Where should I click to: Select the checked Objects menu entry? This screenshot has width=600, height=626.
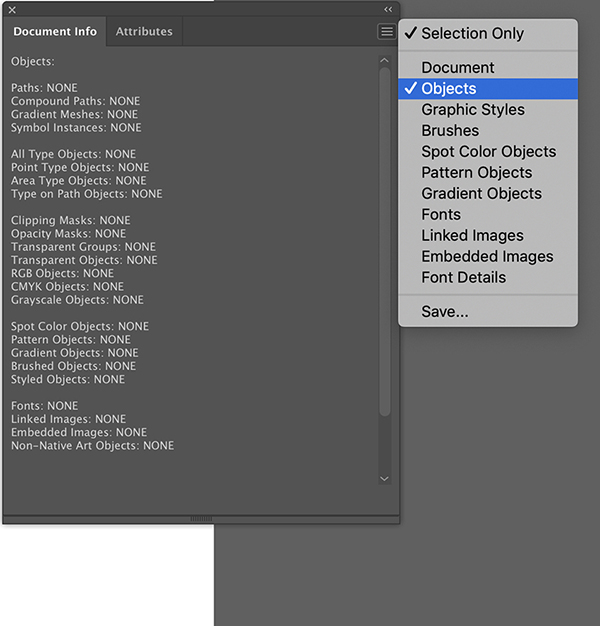[x=449, y=89]
